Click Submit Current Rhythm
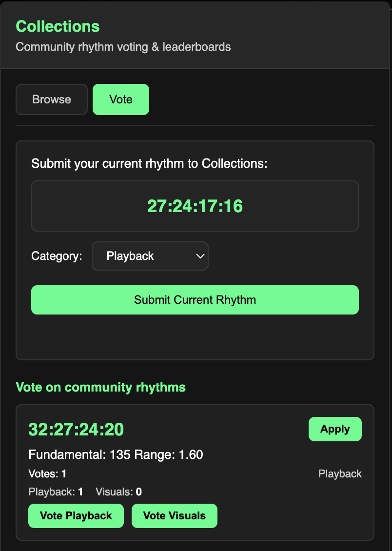Screen dimensions: 392x551 [195, 299]
